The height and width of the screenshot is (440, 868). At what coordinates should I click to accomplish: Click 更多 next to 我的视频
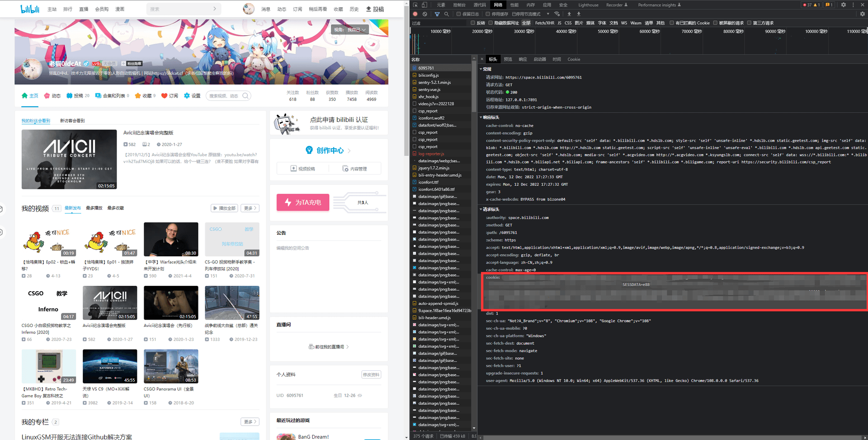(x=250, y=208)
